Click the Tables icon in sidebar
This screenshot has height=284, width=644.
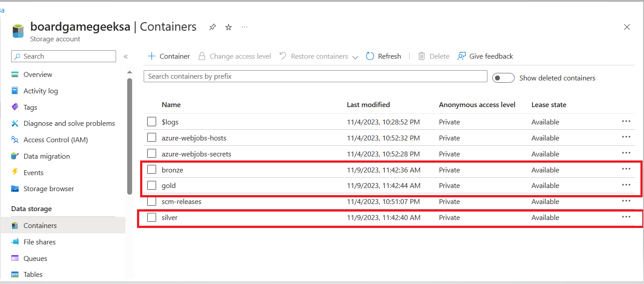(15, 274)
